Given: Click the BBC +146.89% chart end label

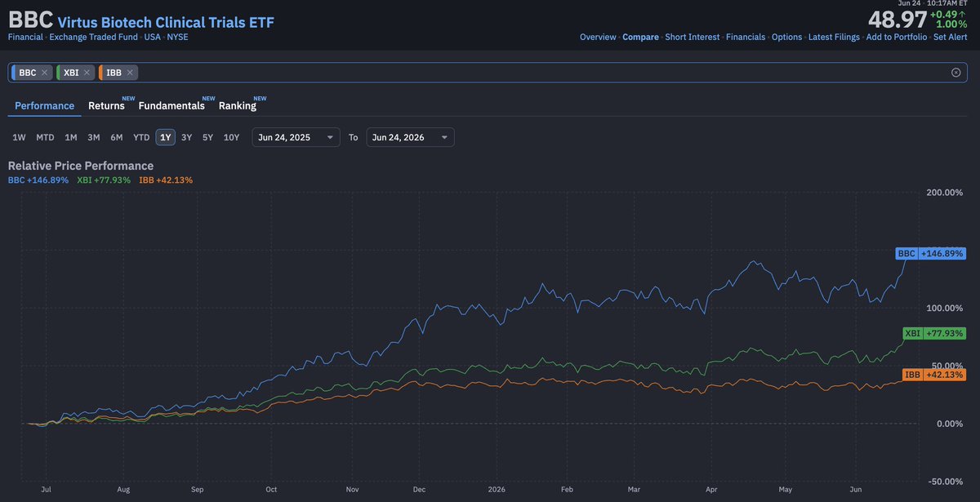Looking at the screenshot, I should coord(931,254).
